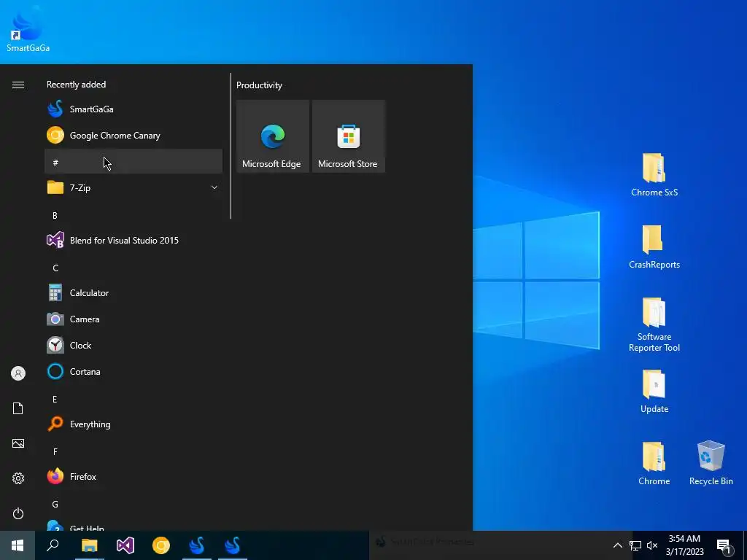Click the Microsoft Edge tile
Viewport: 747px width, 560px height.
(x=273, y=136)
